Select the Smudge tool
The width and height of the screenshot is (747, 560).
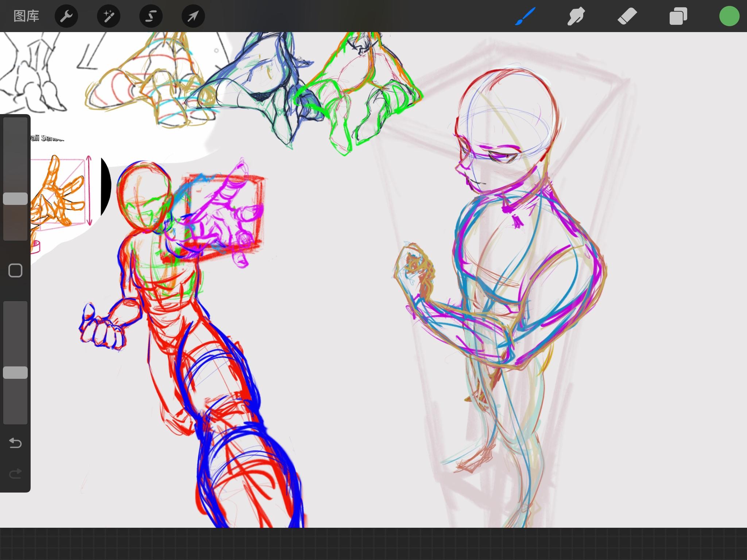(x=576, y=16)
